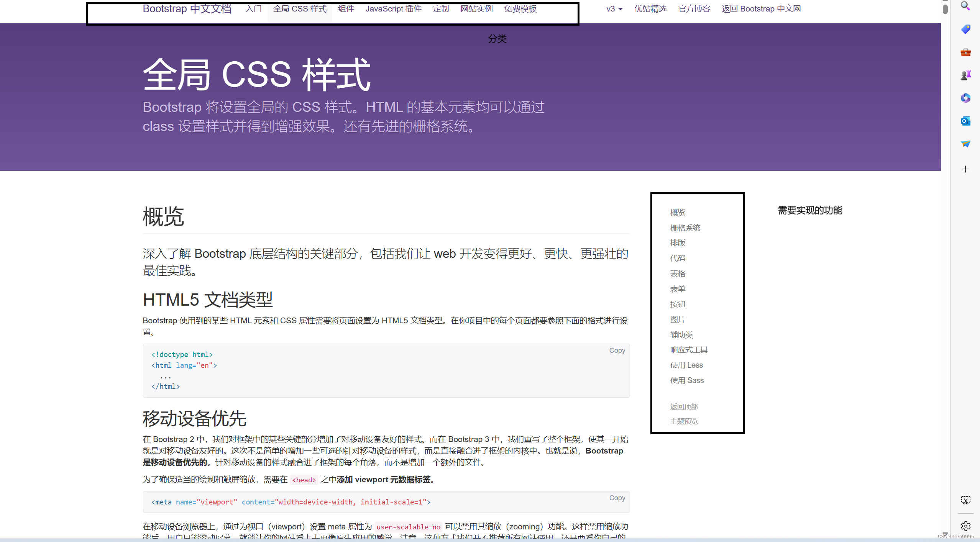Jump to 使用 Less in side navigation
The width and height of the screenshot is (980, 542).
point(686,365)
